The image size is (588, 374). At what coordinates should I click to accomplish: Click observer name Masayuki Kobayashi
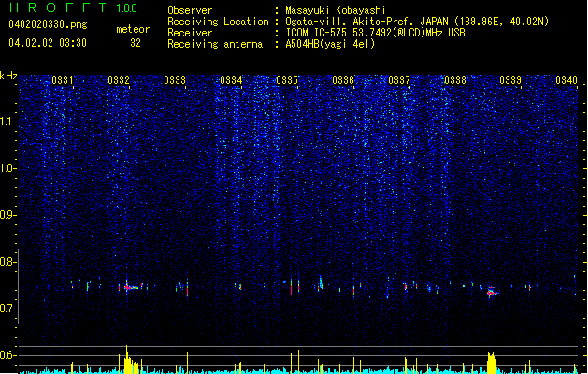(336, 10)
